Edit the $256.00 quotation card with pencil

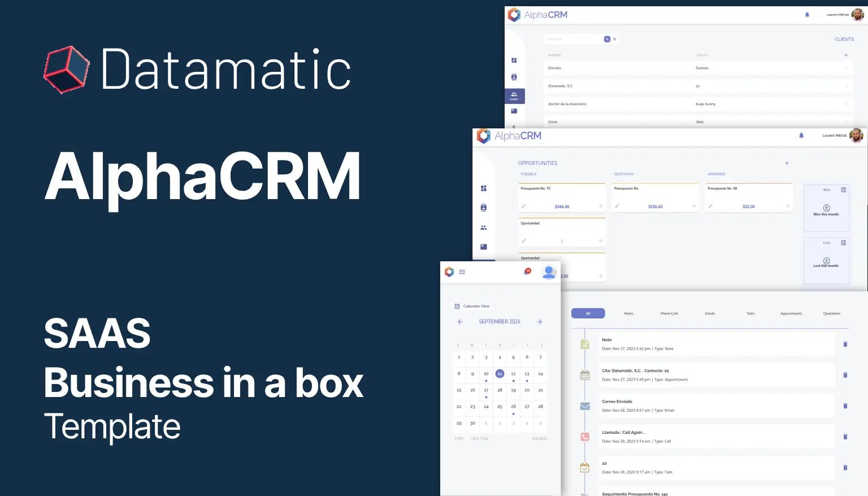[x=617, y=206]
